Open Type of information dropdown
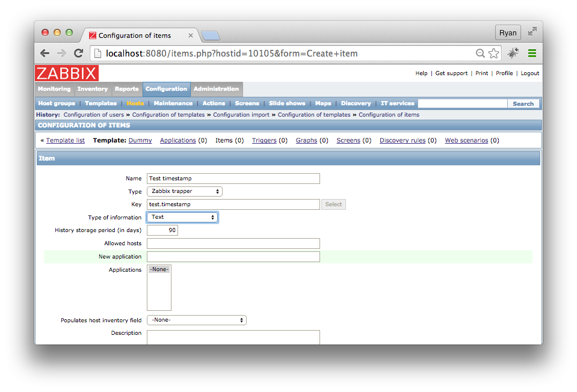The image size is (577, 392). [182, 217]
